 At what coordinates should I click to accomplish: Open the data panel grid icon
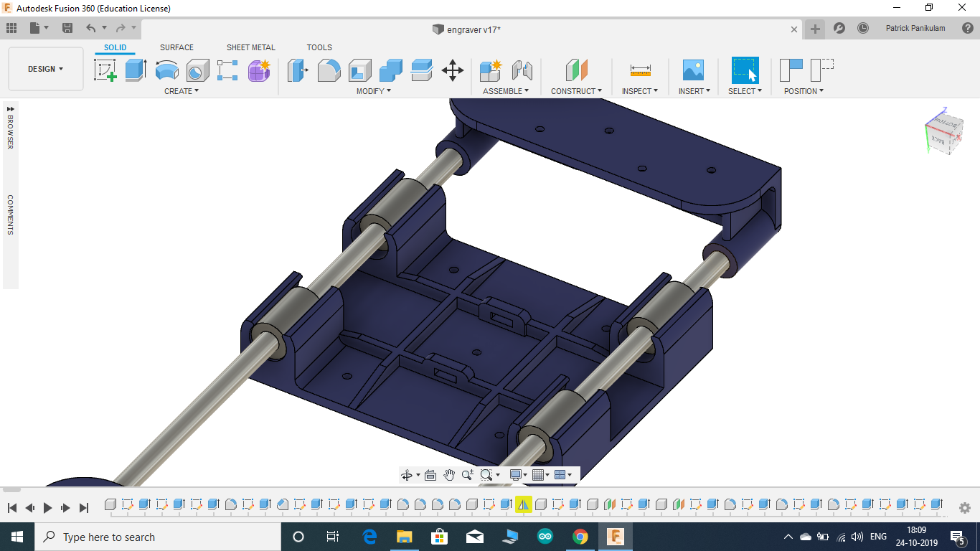point(11,28)
